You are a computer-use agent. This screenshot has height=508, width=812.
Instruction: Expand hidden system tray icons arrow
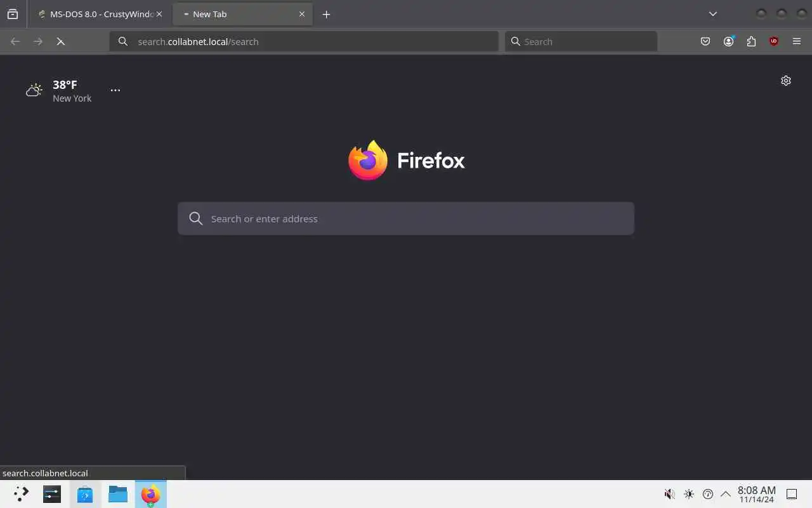[726, 494]
